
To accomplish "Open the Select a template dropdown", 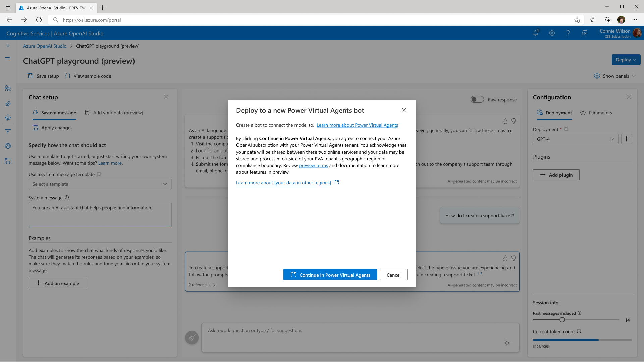I will click(100, 184).
